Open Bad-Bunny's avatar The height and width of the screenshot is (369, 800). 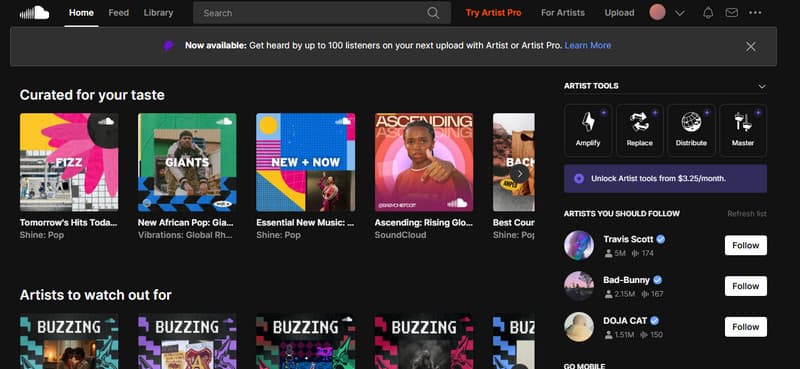coord(579,286)
